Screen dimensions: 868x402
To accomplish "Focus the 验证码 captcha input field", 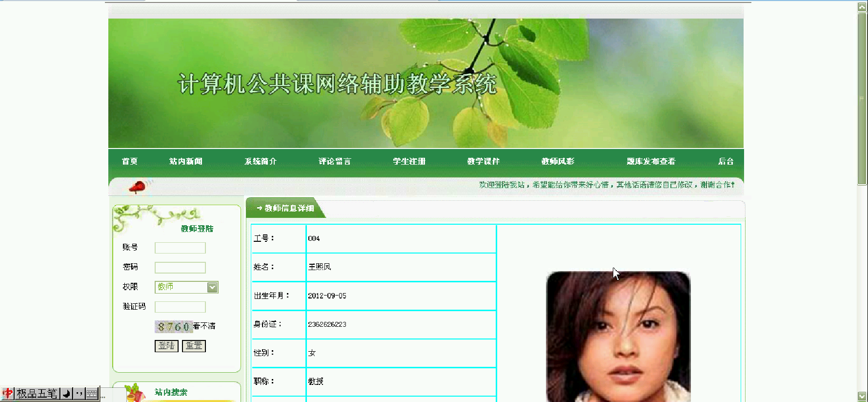I will pyautogui.click(x=180, y=307).
